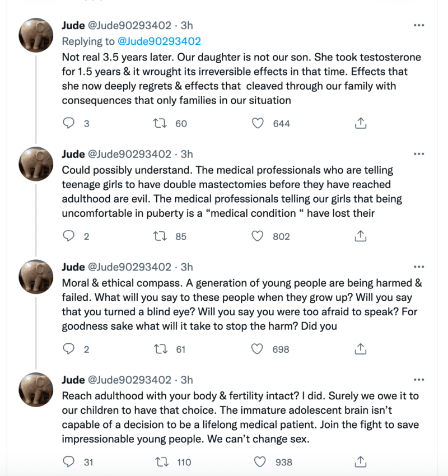The height and width of the screenshot is (476, 448).
Task: Retweet the tweet with 110 retweets
Action: (160, 461)
